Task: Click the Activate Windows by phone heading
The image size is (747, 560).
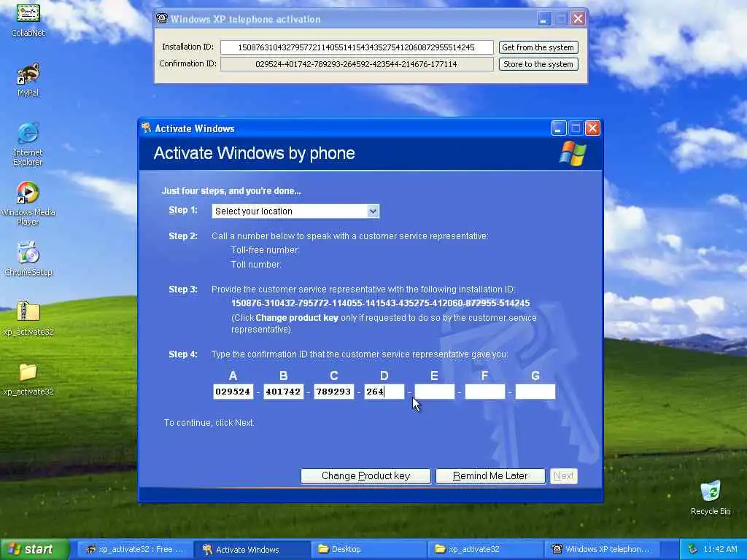Action: coord(254,153)
